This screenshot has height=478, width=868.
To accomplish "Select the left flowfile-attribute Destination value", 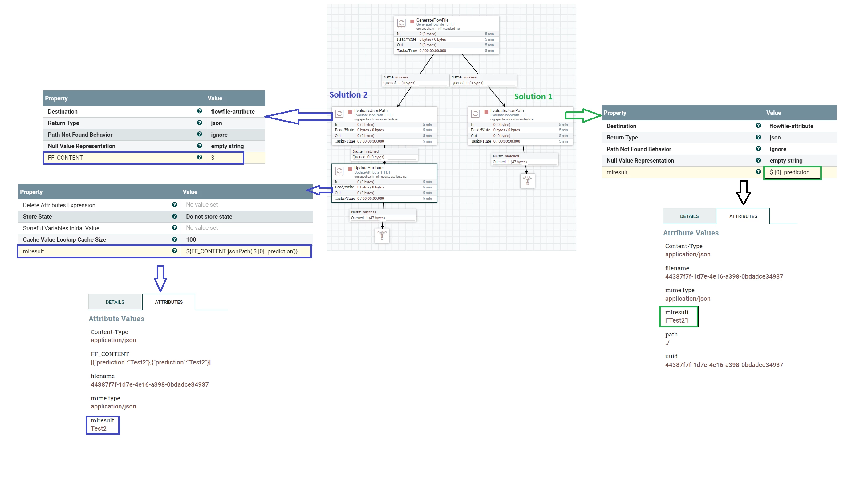I will point(233,111).
